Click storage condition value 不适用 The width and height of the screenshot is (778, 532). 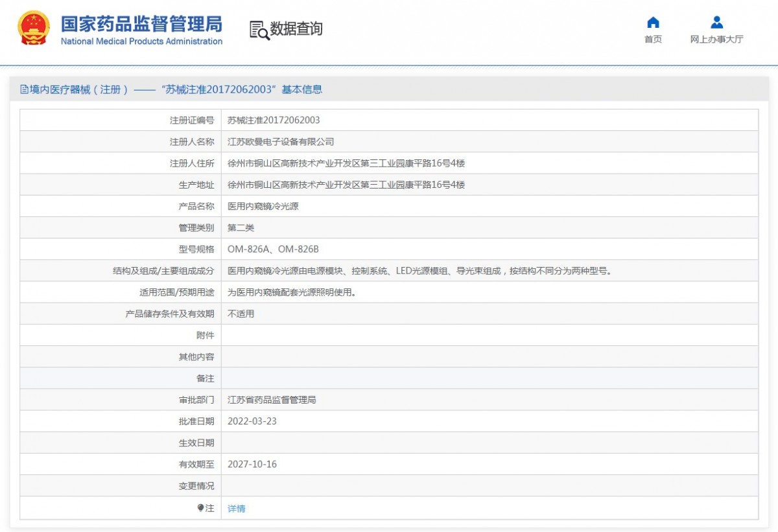(x=241, y=314)
